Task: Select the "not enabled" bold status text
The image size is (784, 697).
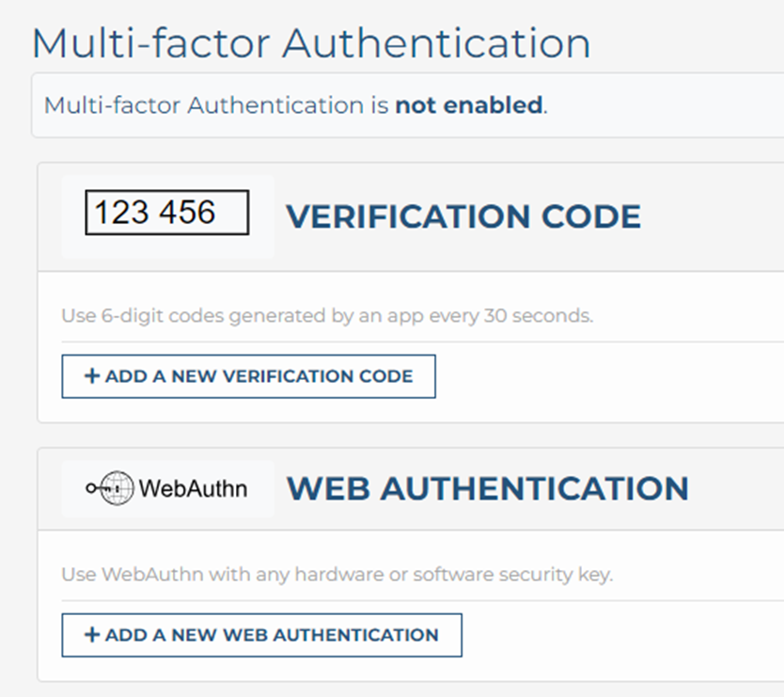Action: tap(468, 105)
